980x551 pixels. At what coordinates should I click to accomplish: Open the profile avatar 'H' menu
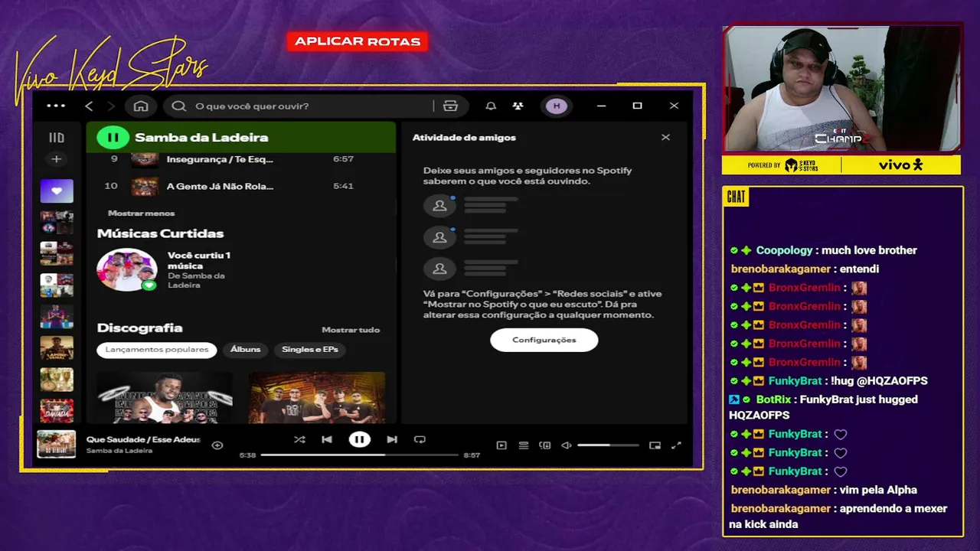point(557,106)
